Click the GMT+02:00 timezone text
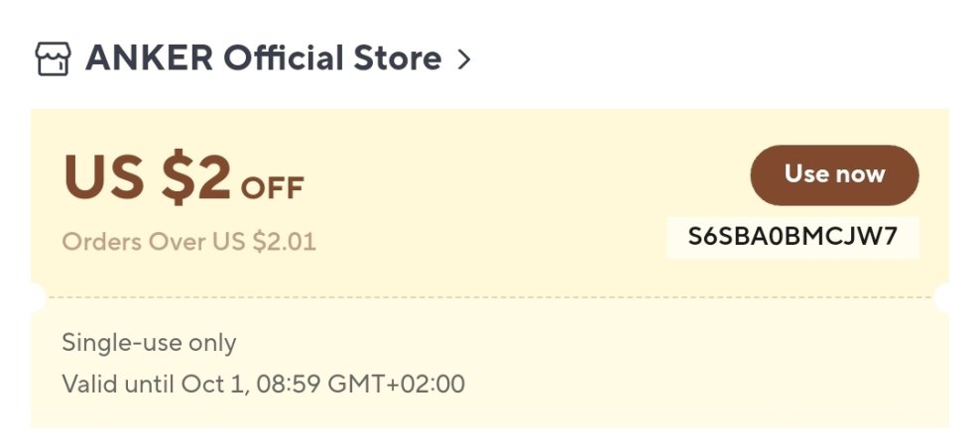This screenshot has width=980, height=446. (396, 384)
